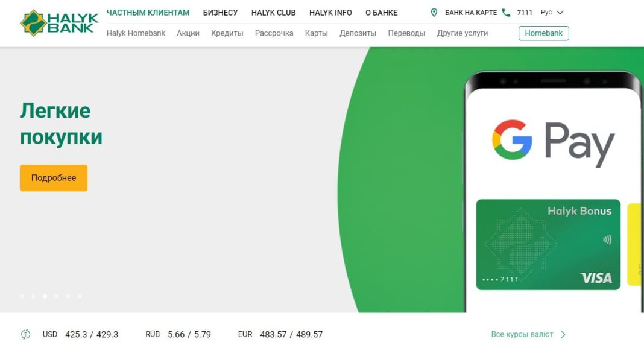Click the phone handset icon
Image resolution: width=644 pixels, height=348 pixels.
[x=506, y=13]
